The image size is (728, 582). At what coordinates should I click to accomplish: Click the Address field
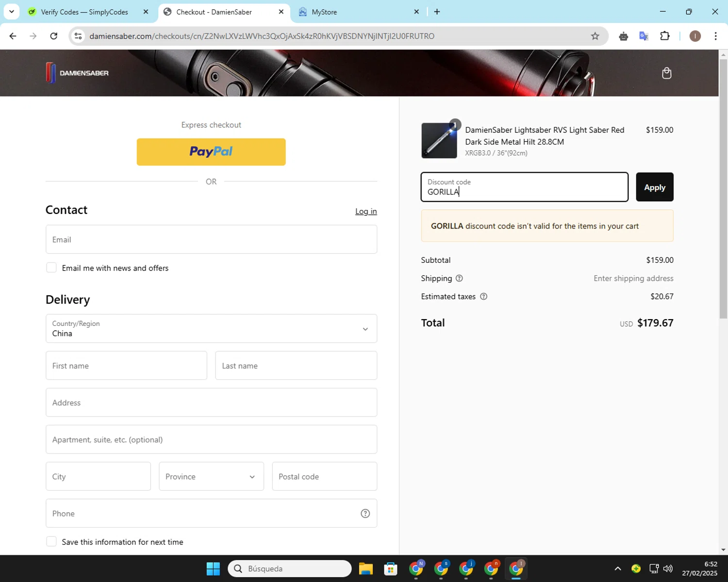pyautogui.click(x=211, y=403)
